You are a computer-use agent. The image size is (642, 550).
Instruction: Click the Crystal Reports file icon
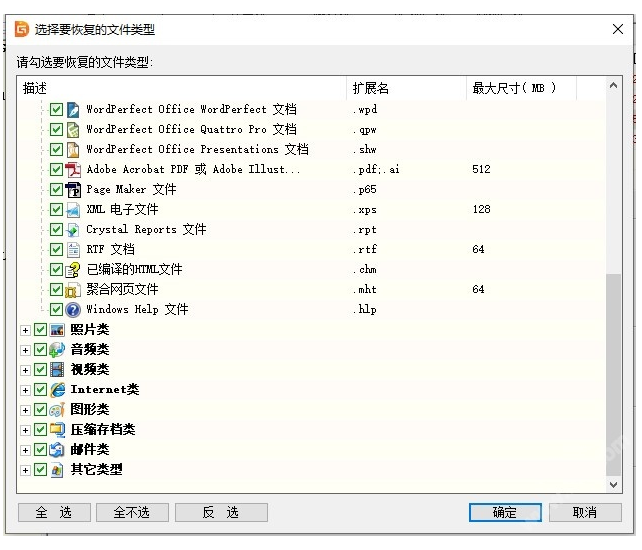point(73,230)
